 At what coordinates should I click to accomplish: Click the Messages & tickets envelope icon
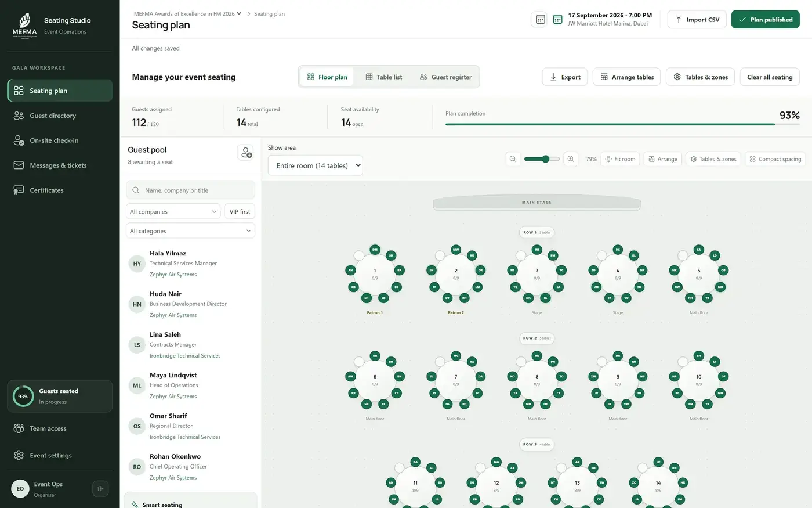point(19,165)
